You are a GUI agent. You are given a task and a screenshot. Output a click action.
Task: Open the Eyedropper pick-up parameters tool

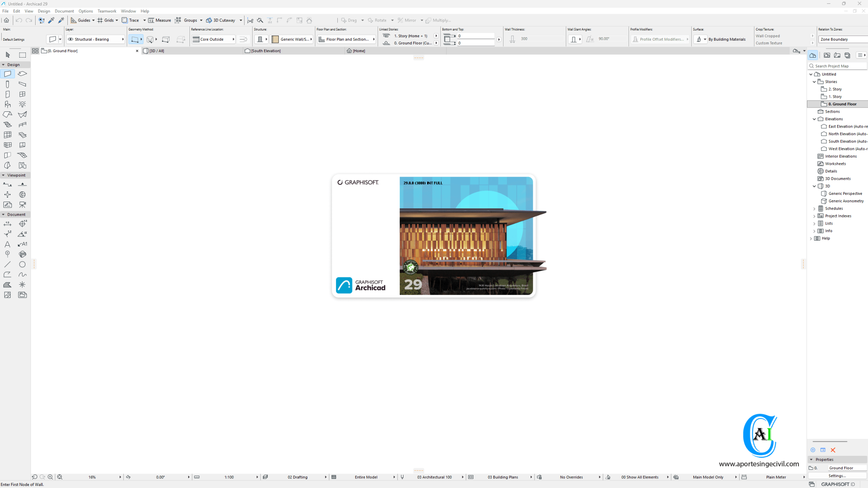(52, 20)
